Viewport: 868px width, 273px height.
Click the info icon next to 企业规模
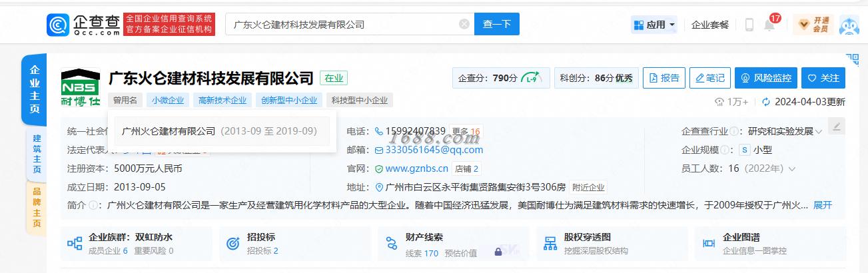point(725,150)
